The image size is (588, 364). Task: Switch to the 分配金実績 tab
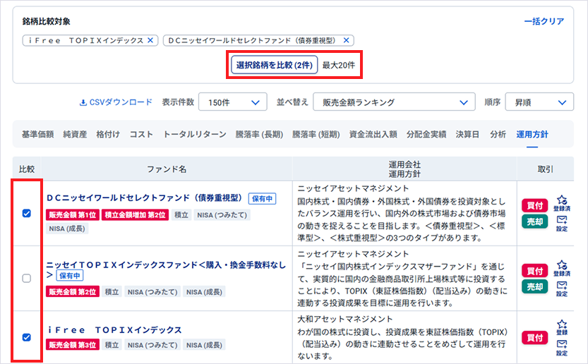[x=426, y=134]
